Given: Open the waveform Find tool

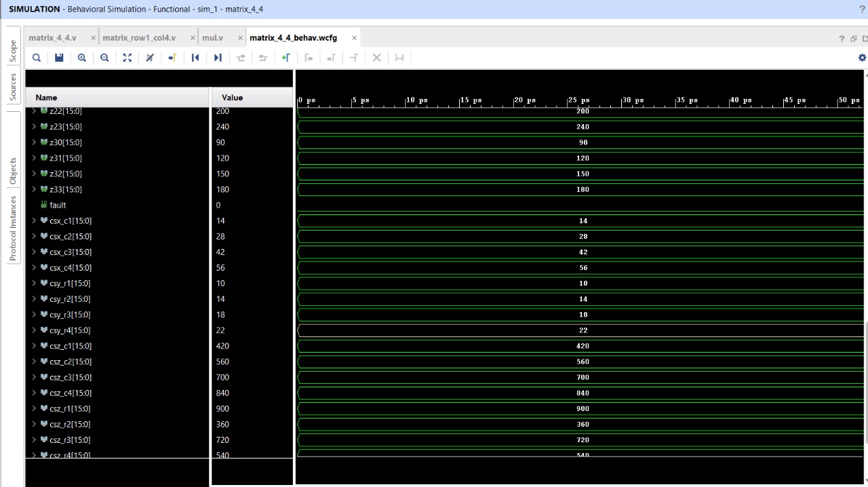Looking at the screenshot, I should point(37,58).
